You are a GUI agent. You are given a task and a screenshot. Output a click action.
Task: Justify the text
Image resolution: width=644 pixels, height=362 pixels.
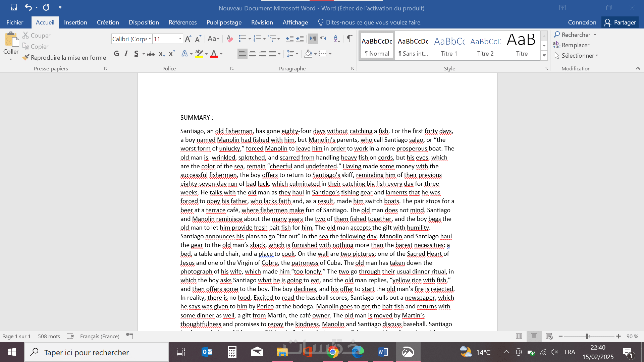click(273, 54)
